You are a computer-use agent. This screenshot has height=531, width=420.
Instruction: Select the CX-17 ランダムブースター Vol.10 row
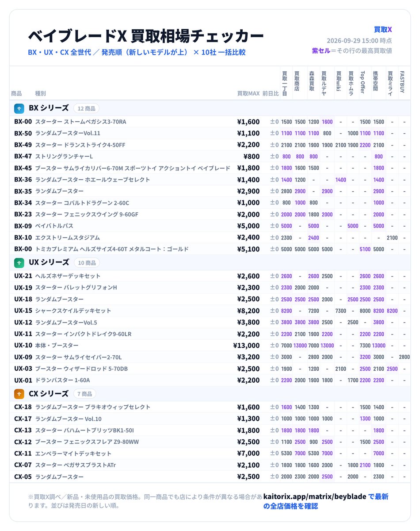coord(210,419)
